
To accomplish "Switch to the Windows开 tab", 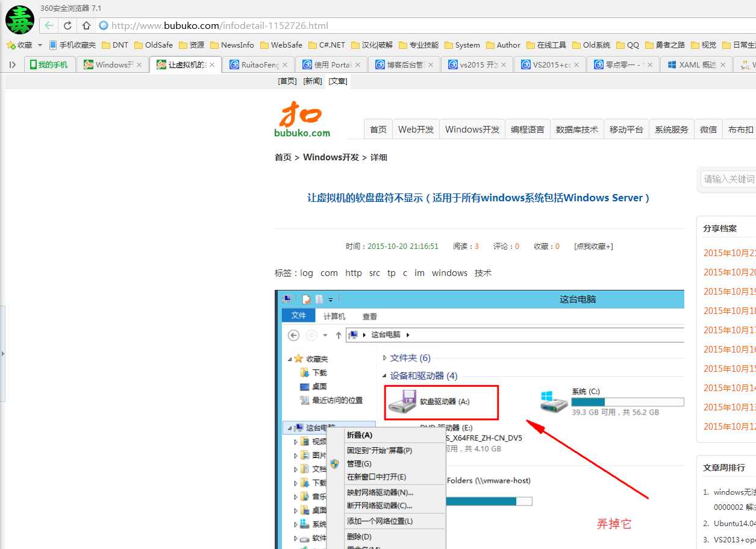I will [x=113, y=64].
